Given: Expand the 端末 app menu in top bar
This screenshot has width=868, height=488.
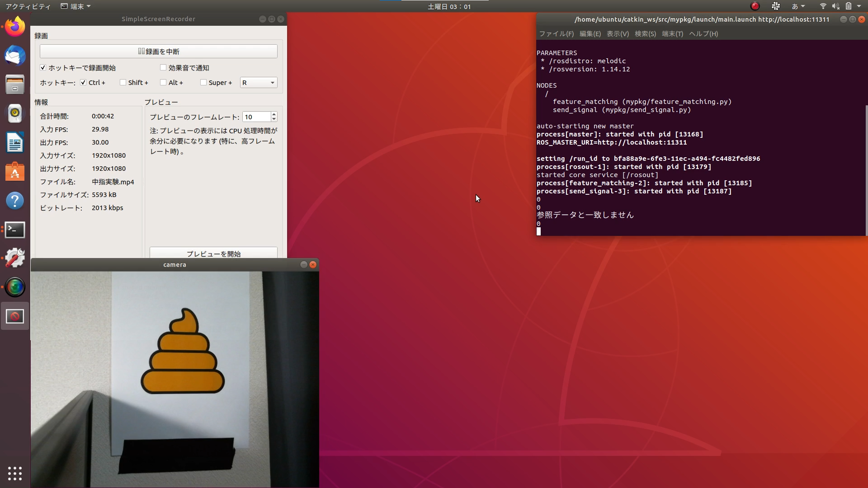Looking at the screenshot, I should [76, 6].
